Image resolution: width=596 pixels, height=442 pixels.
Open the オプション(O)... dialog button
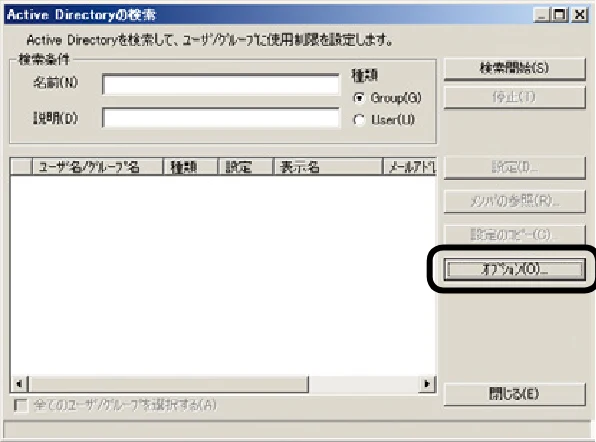(x=514, y=269)
